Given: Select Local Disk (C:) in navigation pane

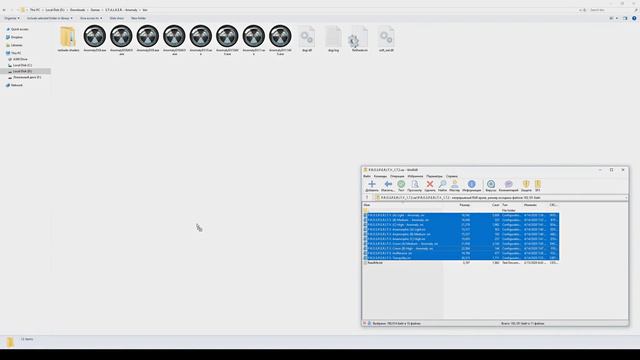Looking at the screenshot, I should [x=22, y=65].
